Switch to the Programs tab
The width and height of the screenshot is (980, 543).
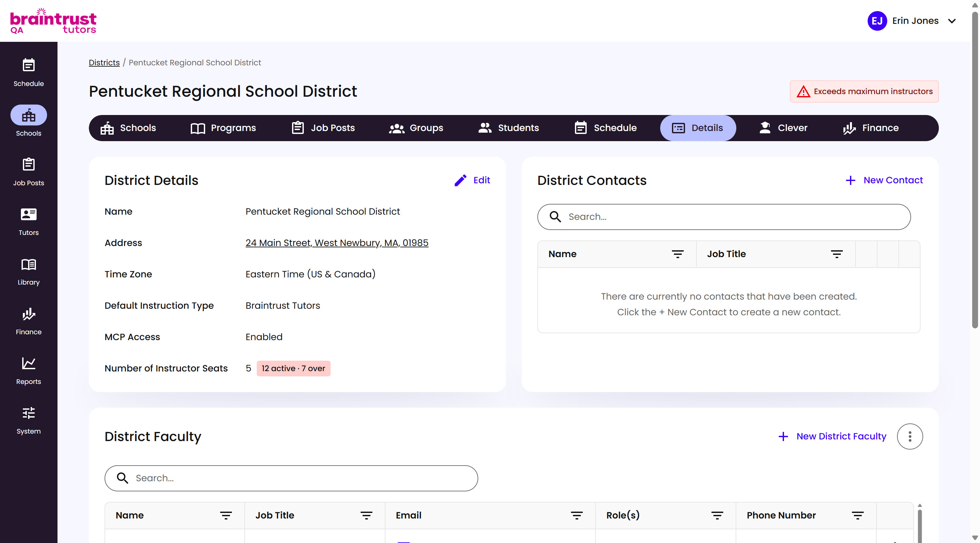[223, 128]
